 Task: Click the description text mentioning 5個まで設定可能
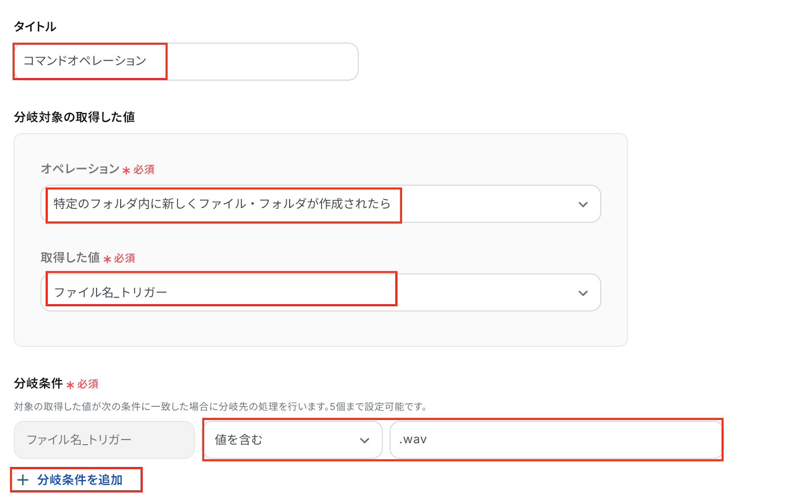[221, 407]
